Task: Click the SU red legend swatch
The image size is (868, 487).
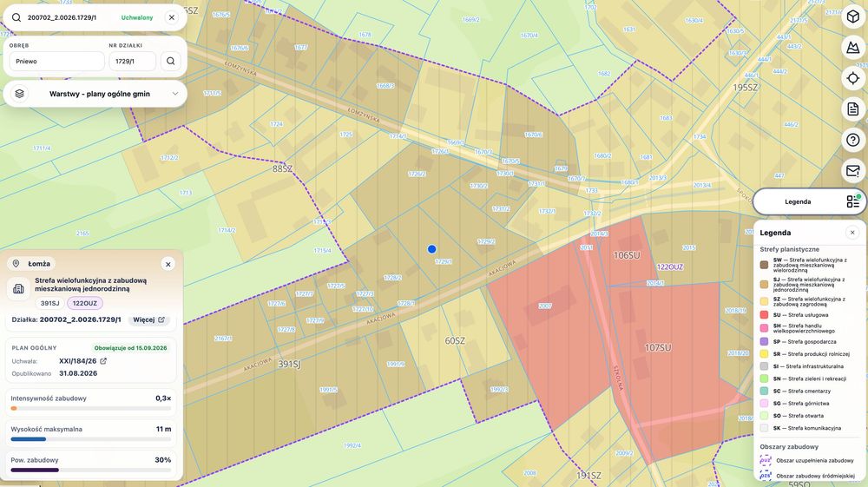Action: click(764, 315)
